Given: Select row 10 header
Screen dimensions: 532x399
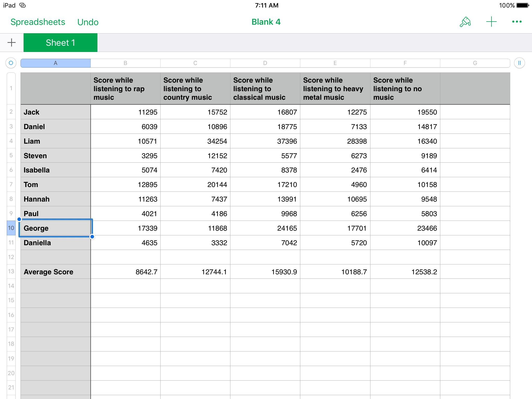Looking at the screenshot, I should click(x=11, y=228).
